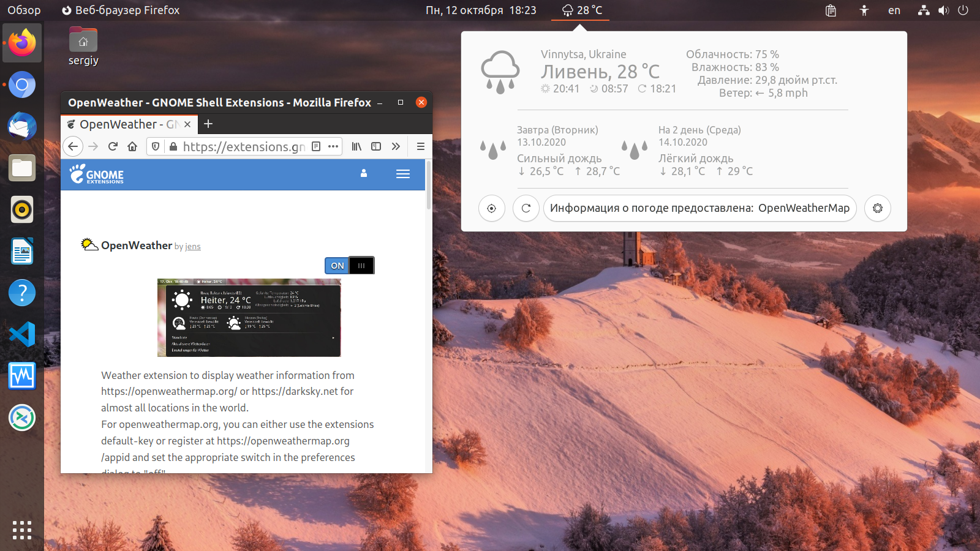
Task: Expand the GNOME Extensions site navigation menu
Action: 403,174
